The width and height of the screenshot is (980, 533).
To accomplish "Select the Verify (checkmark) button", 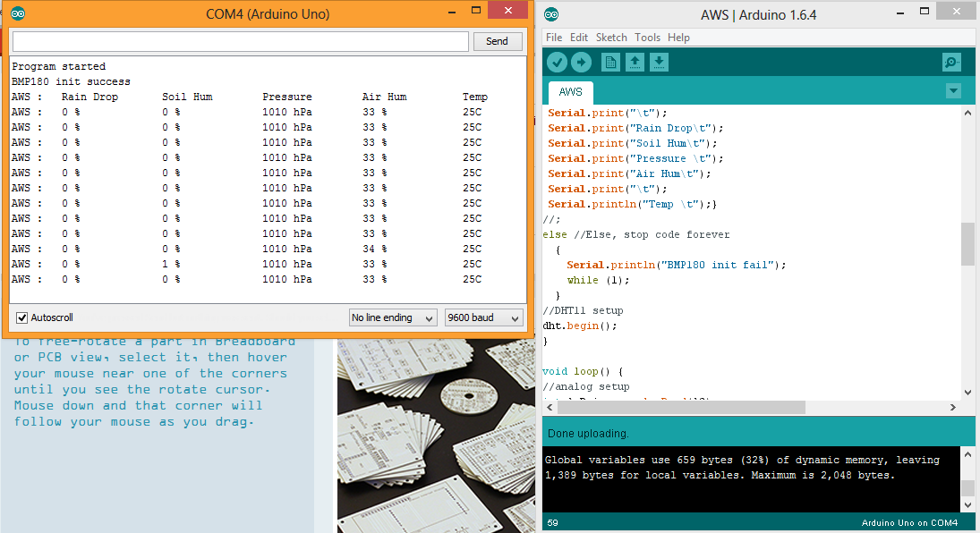I will 556,62.
